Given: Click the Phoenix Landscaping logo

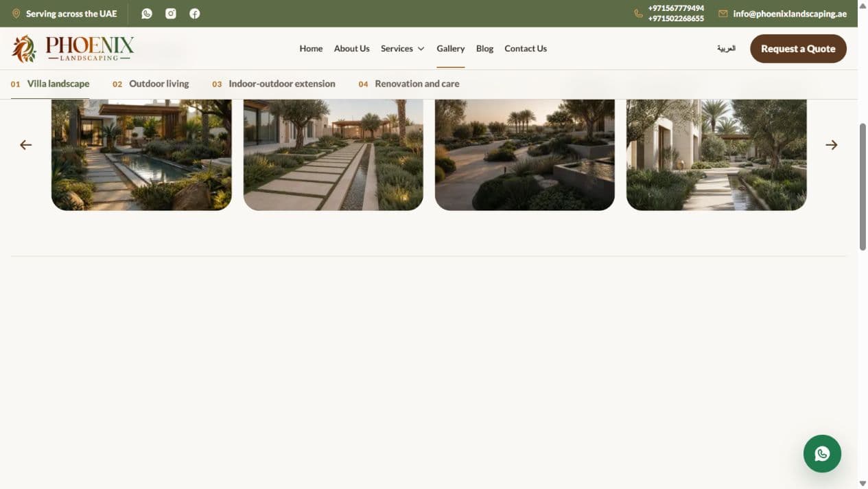Looking at the screenshot, I should (73, 49).
